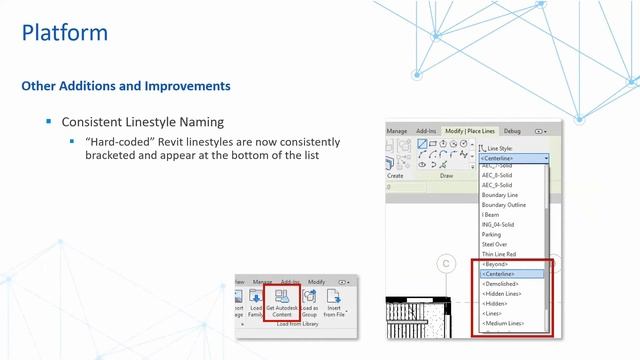The image size is (640, 360).
Task: Open ribbon state dropdown arrow beside Debug tab
Action: pyautogui.click(x=545, y=132)
